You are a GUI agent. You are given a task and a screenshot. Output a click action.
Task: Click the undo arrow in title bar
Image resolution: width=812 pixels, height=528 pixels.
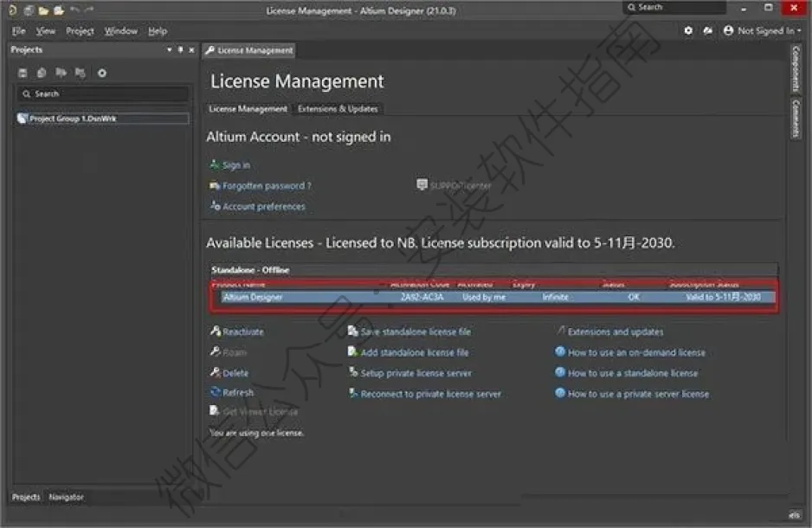pos(74,10)
